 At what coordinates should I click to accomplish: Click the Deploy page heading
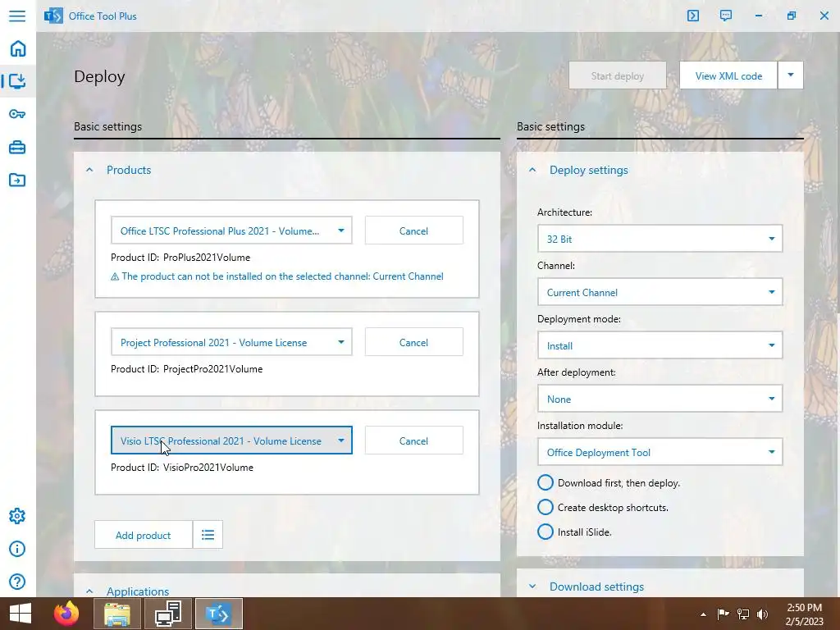(99, 76)
